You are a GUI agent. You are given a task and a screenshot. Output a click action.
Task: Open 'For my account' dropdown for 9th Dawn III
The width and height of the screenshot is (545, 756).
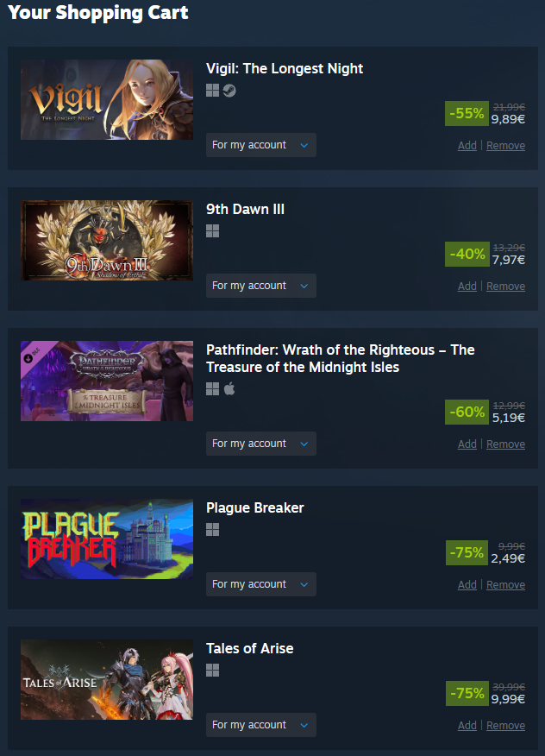(x=261, y=286)
